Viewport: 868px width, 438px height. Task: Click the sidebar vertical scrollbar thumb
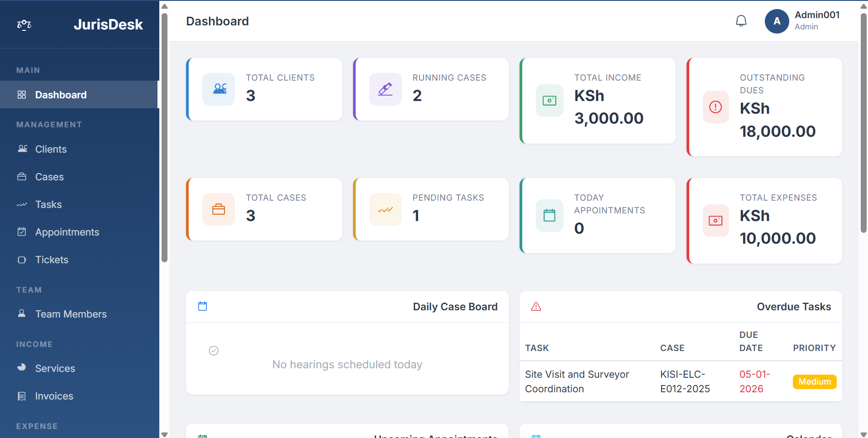[164, 137]
